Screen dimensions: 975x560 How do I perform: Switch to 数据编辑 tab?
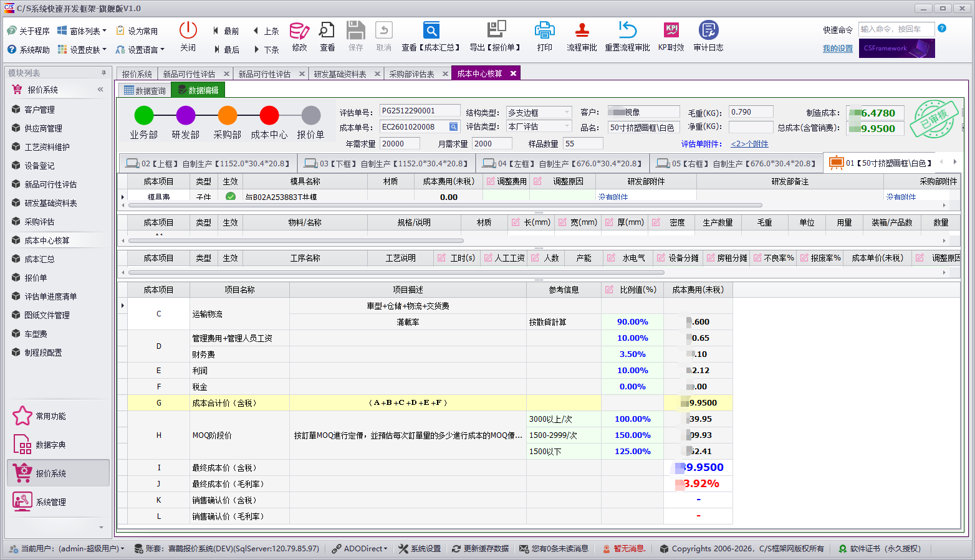click(198, 90)
